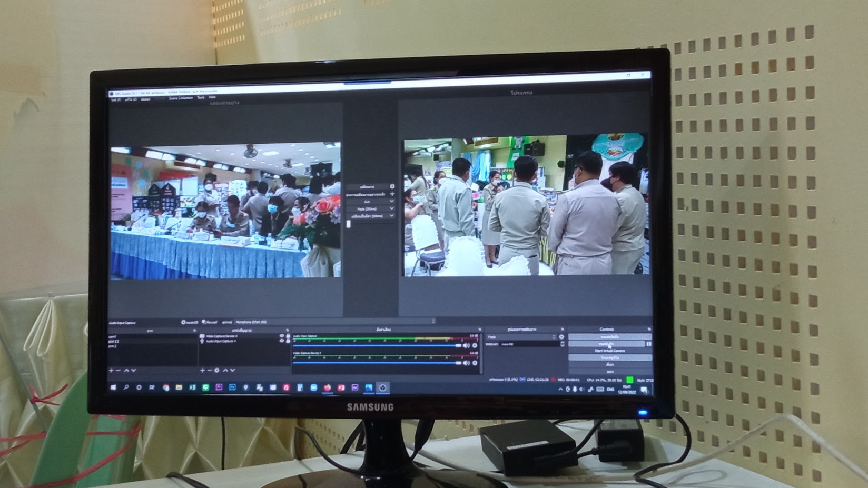Toggle the Studio Mode button in Controls
Screen dimensions: 868x488
[610, 357]
